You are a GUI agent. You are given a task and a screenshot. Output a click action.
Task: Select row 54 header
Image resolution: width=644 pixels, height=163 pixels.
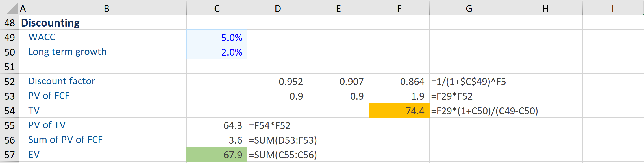(x=9, y=111)
